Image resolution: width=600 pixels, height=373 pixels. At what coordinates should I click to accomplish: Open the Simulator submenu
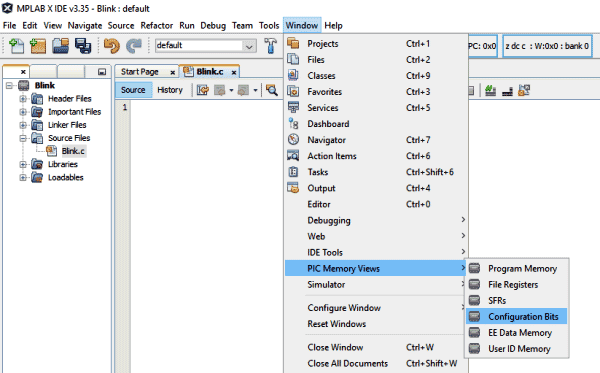(375, 284)
